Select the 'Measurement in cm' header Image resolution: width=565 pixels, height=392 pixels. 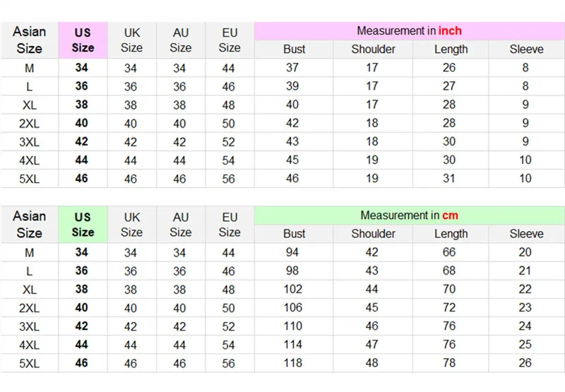pyautogui.click(x=409, y=215)
